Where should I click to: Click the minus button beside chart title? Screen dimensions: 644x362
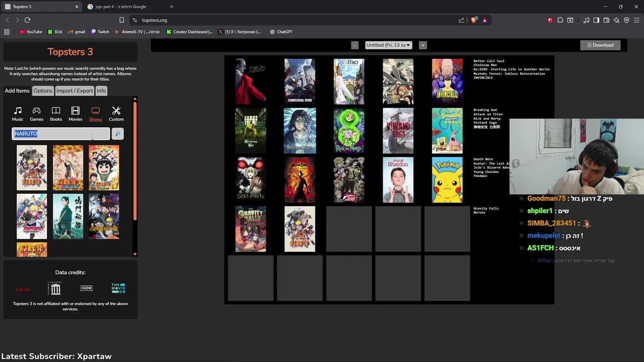pyautogui.click(x=355, y=45)
